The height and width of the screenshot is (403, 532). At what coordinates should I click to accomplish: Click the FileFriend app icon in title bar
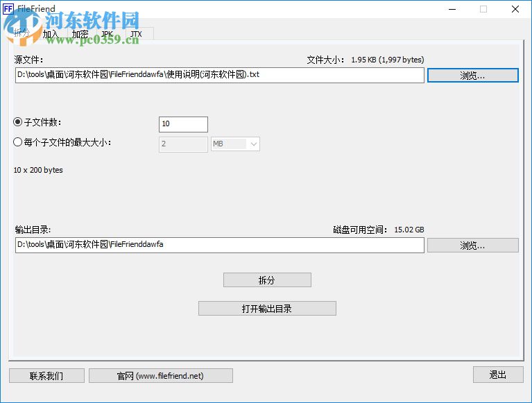tap(8, 9)
